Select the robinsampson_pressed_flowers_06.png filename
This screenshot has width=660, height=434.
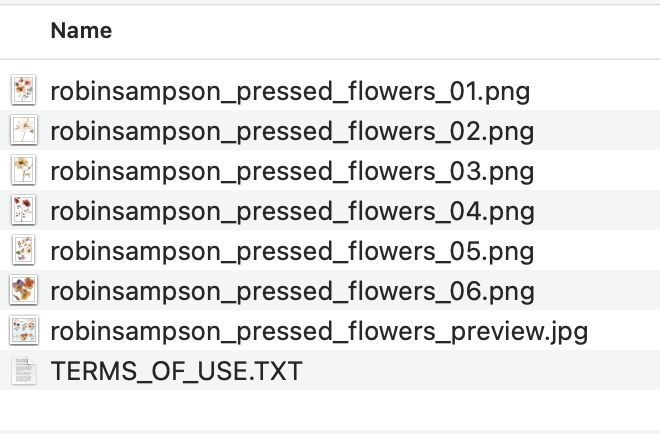pos(292,292)
